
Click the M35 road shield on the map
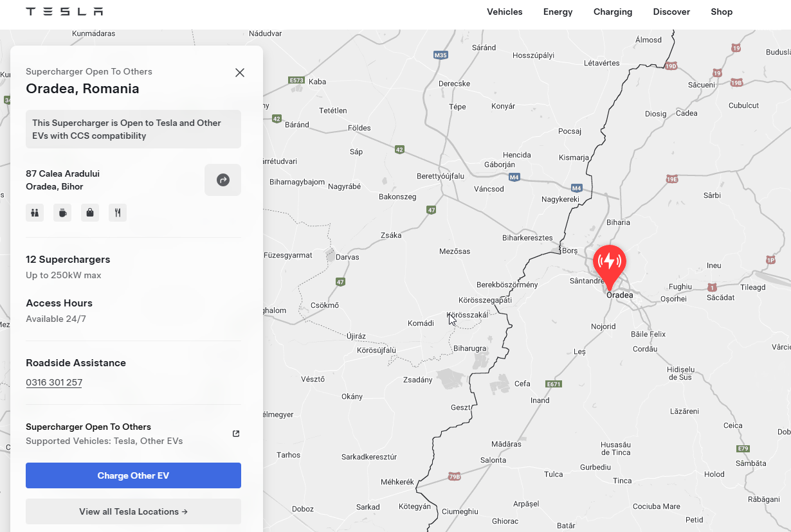[441, 55]
